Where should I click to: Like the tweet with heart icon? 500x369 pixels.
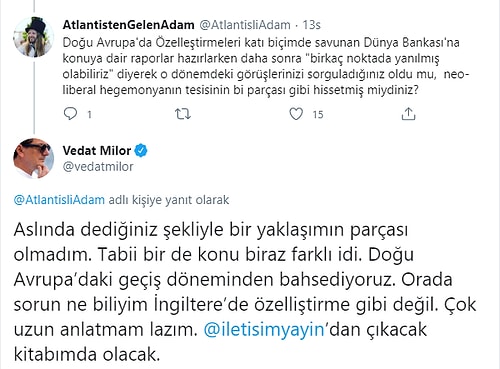tap(296, 114)
